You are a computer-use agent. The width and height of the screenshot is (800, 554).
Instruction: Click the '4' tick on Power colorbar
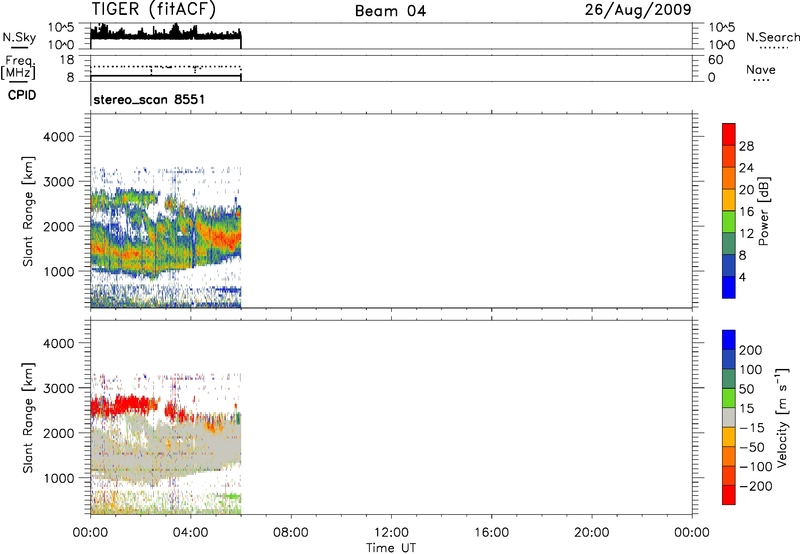pos(742,277)
